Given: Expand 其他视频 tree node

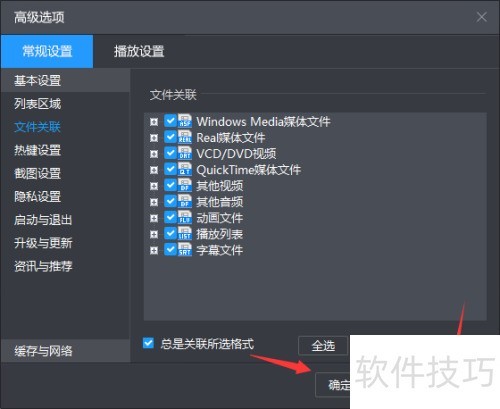Looking at the screenshot, I should 154,186.
